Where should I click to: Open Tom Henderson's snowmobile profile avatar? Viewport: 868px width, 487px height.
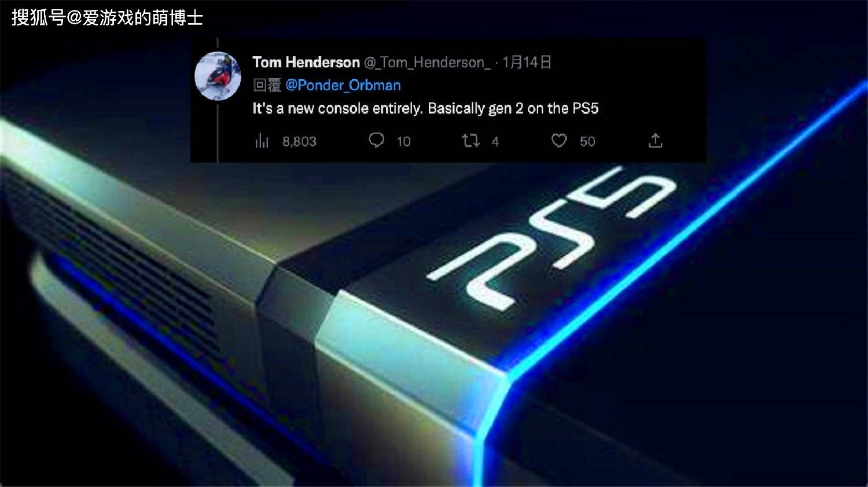click(218, 76)
